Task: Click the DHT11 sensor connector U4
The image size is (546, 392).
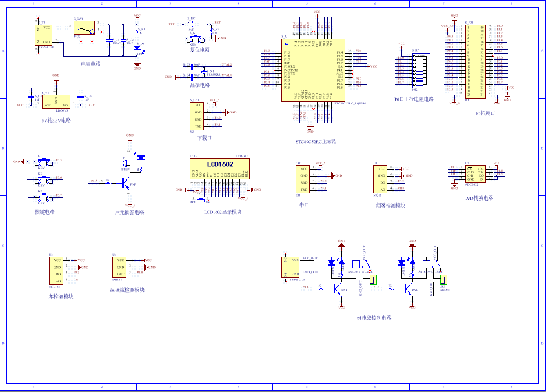Action: [x=119, y=267]
